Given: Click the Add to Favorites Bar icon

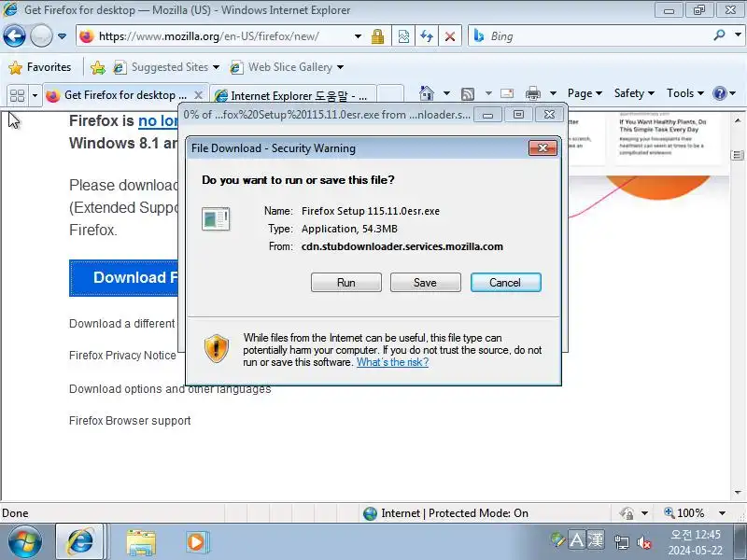Looking at the screenshot, I should pos(98,67).
